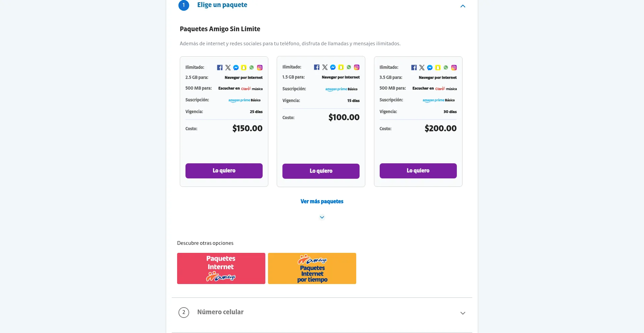Expand more packages with down chevron

point(322,217)
